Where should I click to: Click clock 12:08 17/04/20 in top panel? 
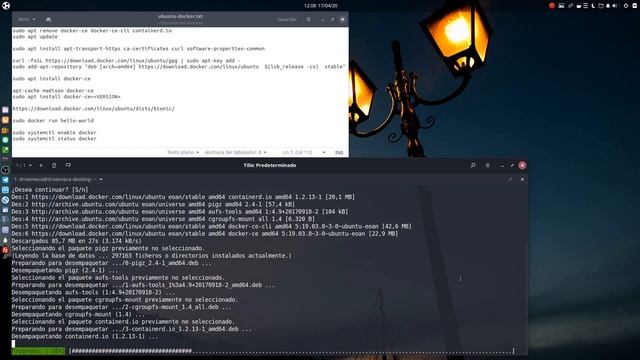[x=320, y=6]
